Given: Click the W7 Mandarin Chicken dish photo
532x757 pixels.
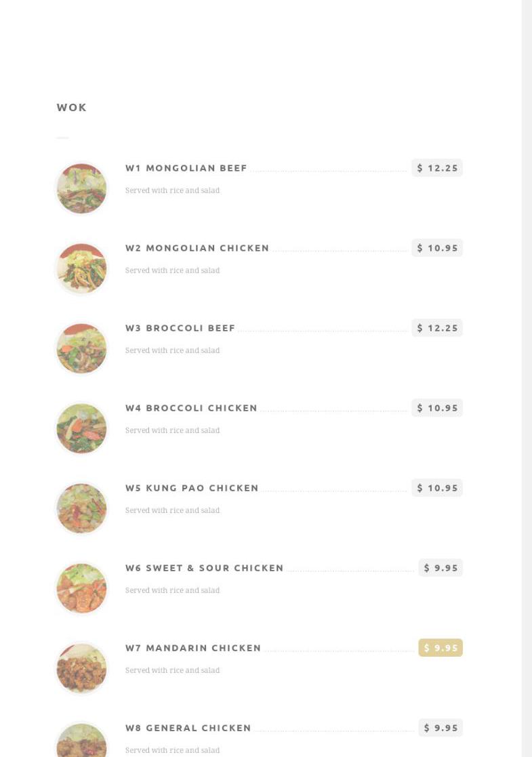Looking at the screenshot, I should tap(81, 668).
